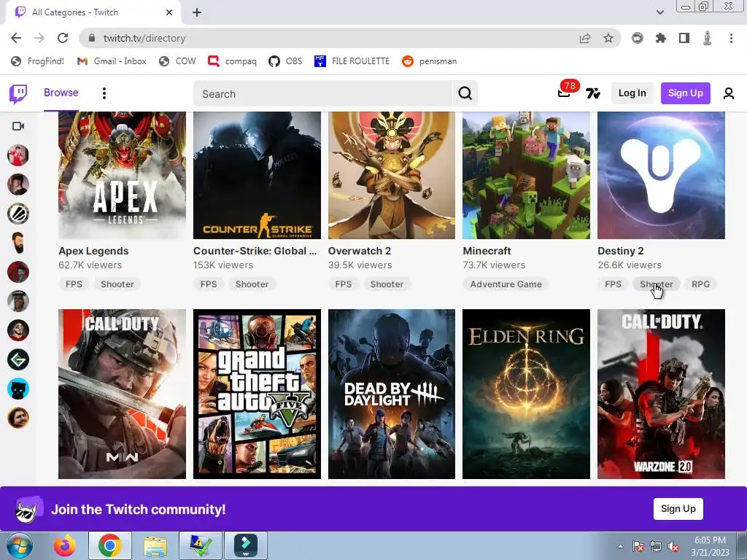Click the Shooter tag under Overwatch 2
Image resolution: width=747 pixels, height=560 pixels.
point(387,284)
